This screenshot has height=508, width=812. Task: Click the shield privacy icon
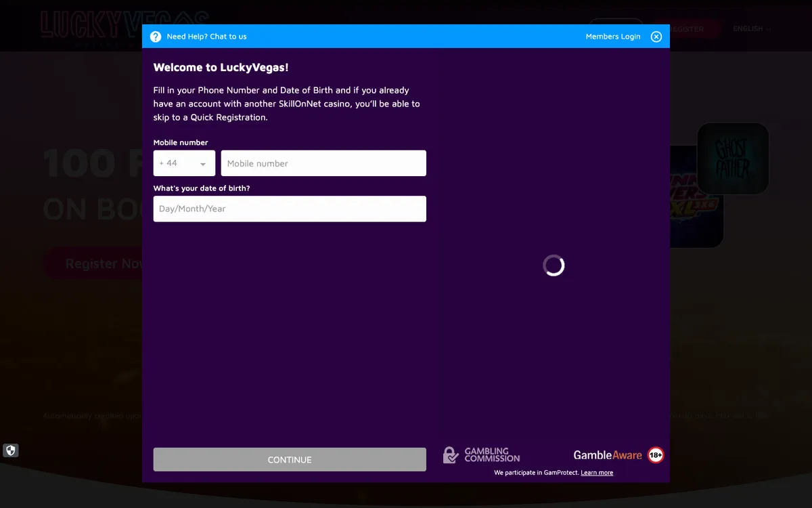10,450
